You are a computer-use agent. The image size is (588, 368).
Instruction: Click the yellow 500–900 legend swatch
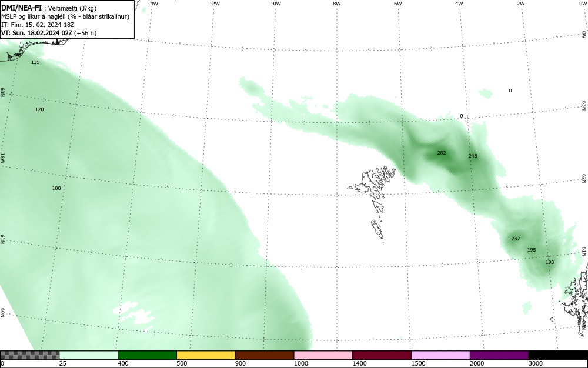tap(206, 355)
